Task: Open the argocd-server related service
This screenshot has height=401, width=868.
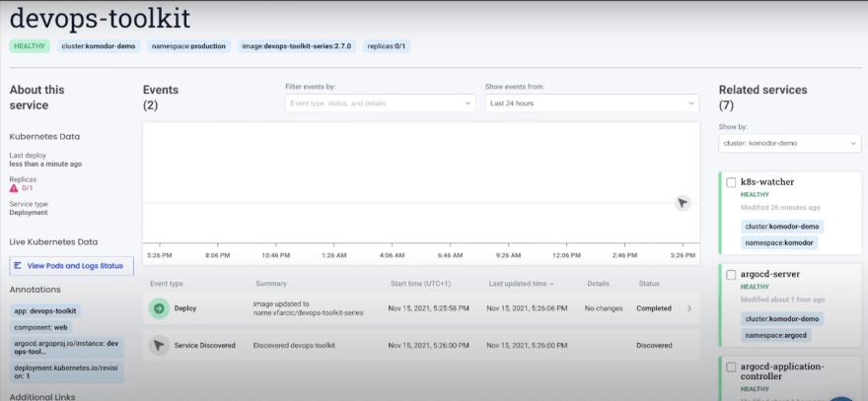Action: tap(770, 274)
